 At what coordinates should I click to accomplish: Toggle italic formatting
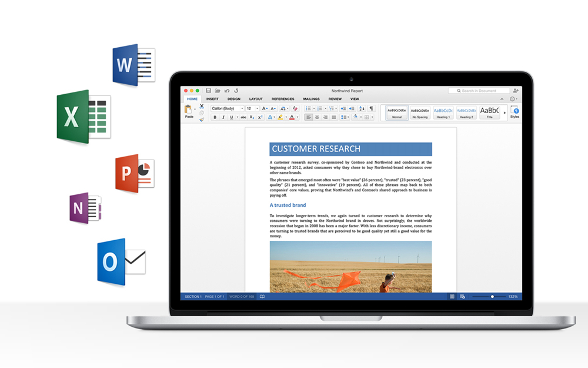[x=223, y=117]
